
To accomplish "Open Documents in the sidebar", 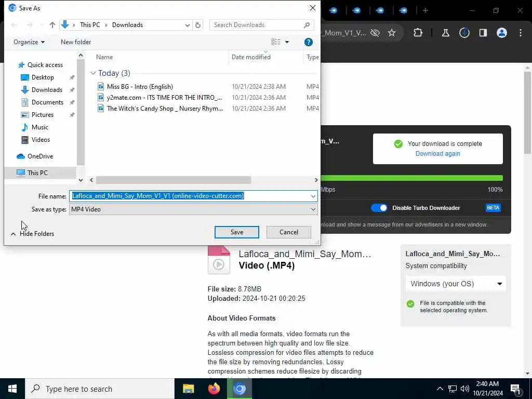I will click(47, 102).
